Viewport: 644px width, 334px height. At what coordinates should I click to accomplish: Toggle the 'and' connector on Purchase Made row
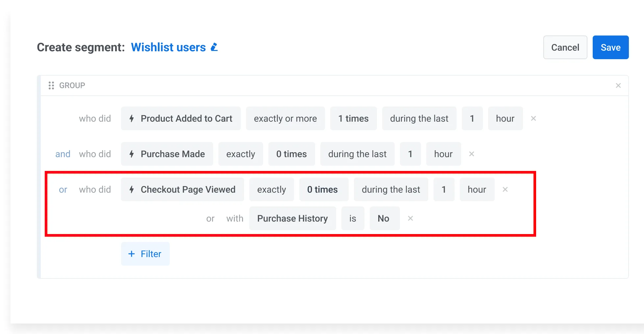coord(63,154)
